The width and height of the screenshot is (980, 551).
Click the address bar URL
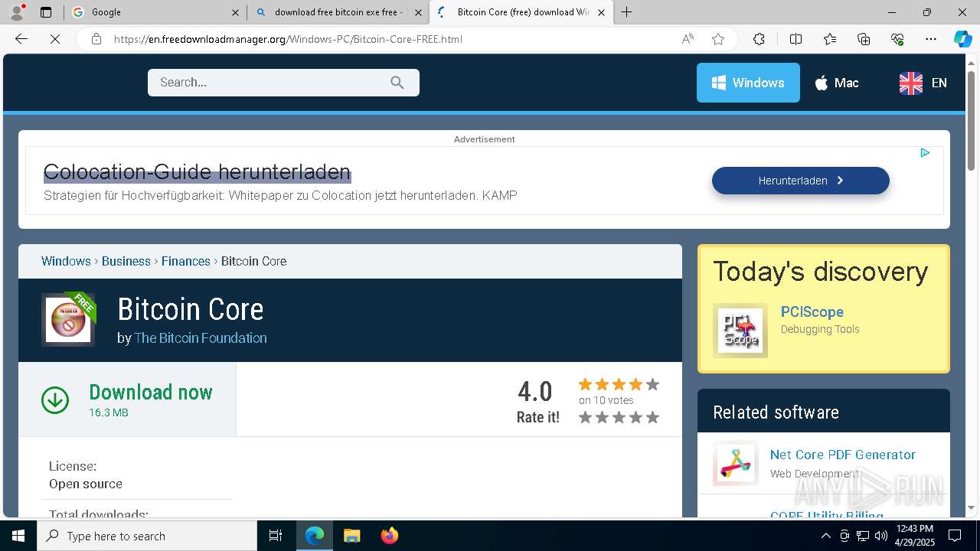point(288,39)
